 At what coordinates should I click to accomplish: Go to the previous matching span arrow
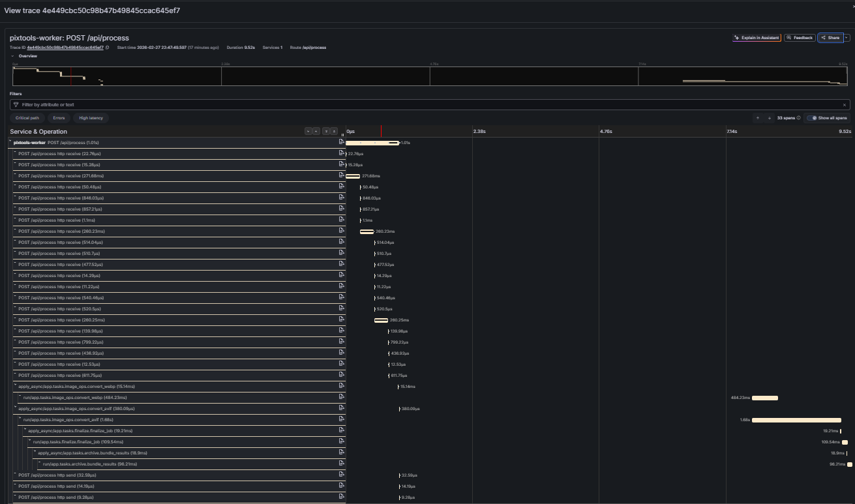[x=758, y=118]
